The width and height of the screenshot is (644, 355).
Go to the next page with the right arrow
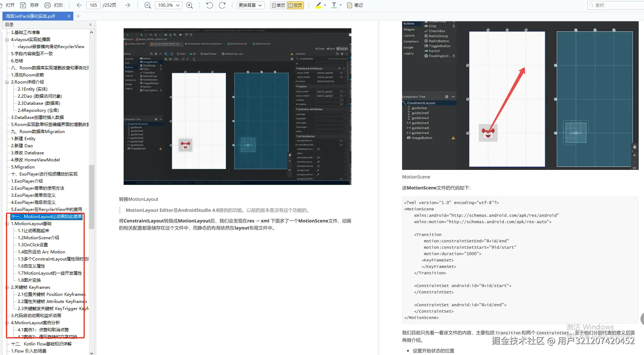128,5
